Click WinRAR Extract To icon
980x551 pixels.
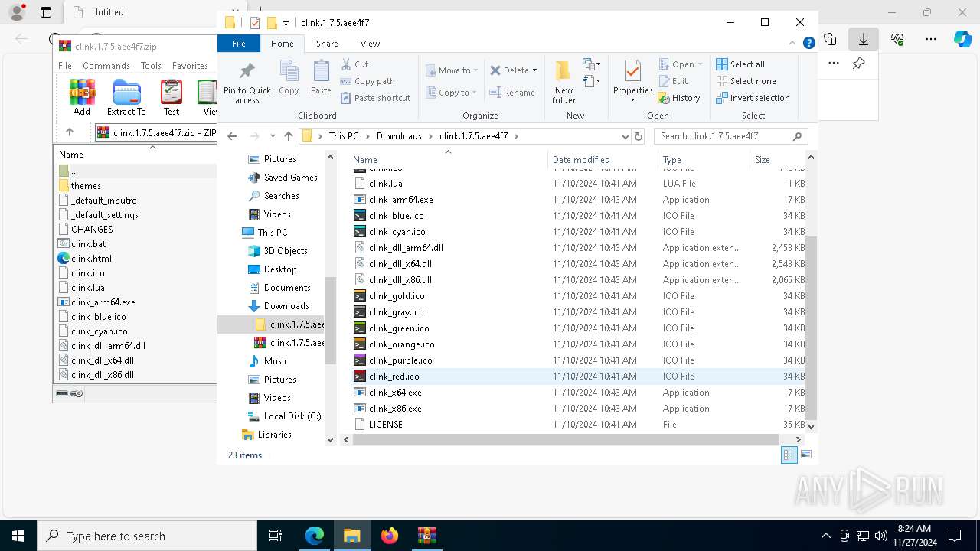(126, 98)
